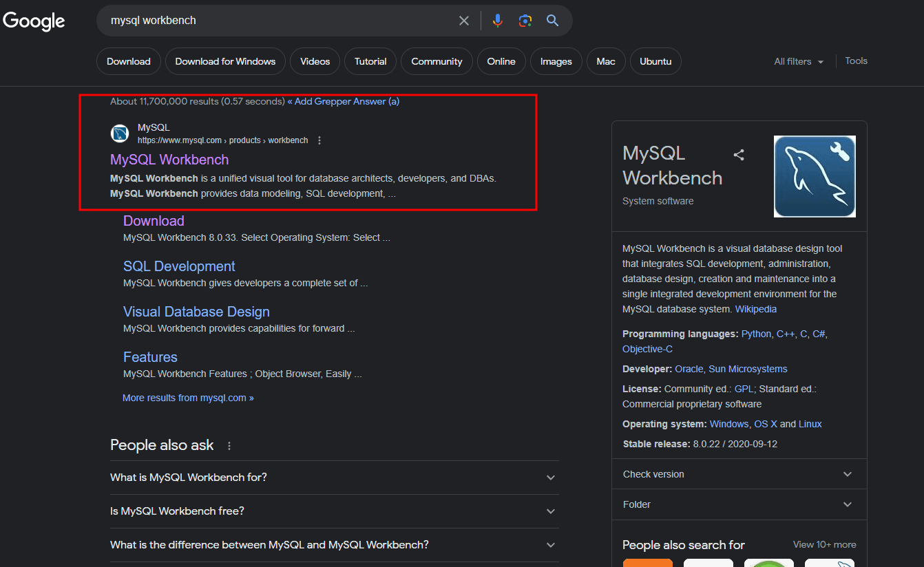The height and width of the screenshot is (567, 924).
Task: Click the Add Grepper Answer link
Action: point(344,101)
